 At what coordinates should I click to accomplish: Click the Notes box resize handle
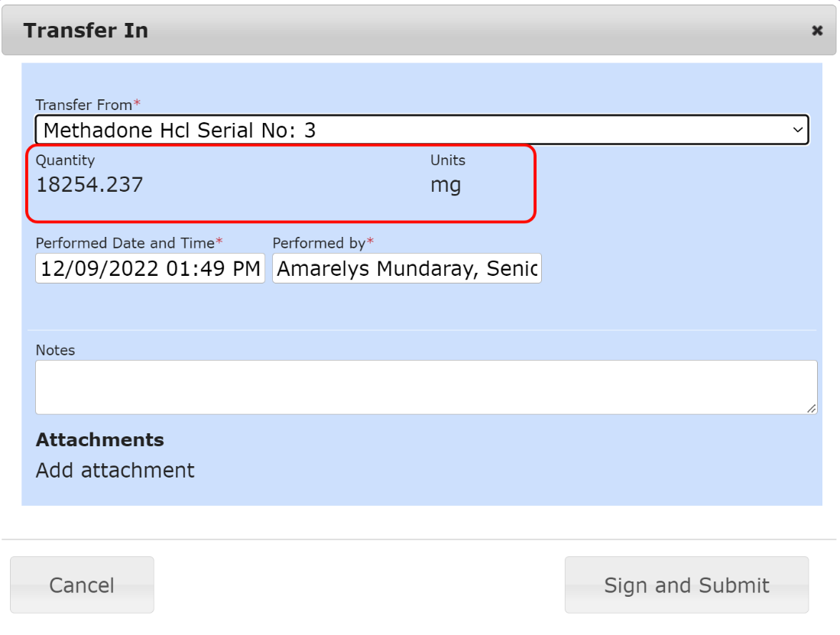[x=811, y=408]
